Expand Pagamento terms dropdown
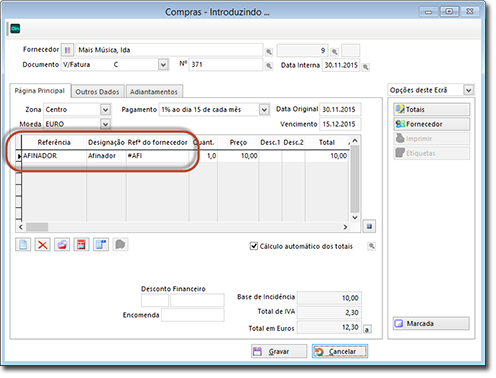The height and width of the screenshot is (378, 496). pos(264,110)
